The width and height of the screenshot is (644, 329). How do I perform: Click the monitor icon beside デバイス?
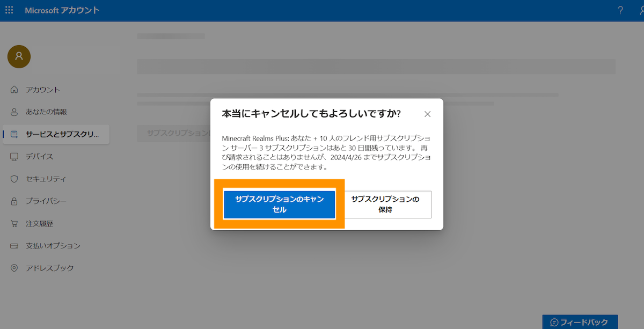14,157
